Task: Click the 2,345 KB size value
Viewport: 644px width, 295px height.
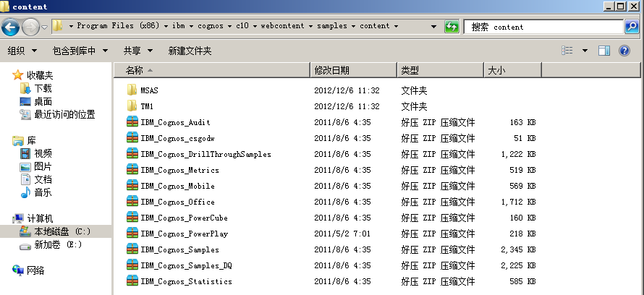Action: click(x=518, y=250)
